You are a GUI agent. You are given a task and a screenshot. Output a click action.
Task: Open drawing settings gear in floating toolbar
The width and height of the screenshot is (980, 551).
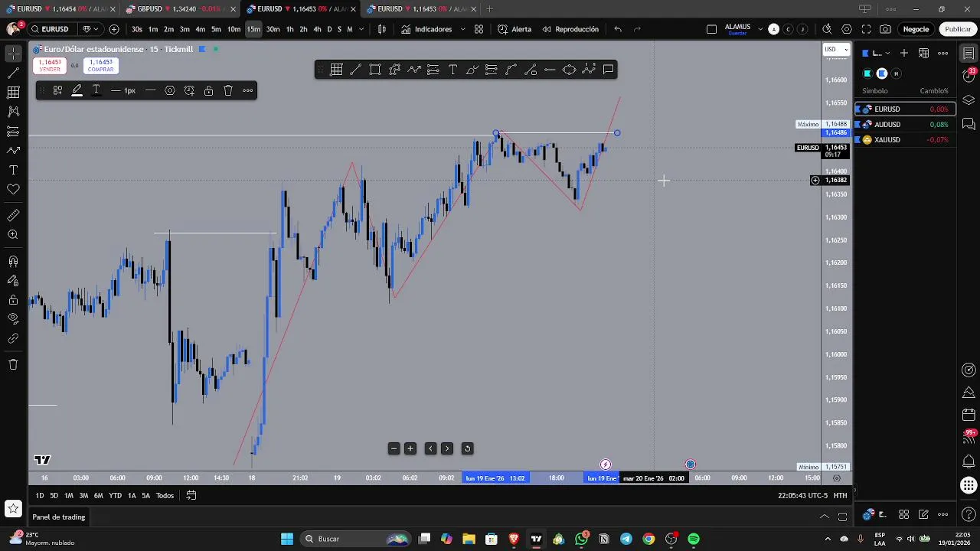pos(170,90)
